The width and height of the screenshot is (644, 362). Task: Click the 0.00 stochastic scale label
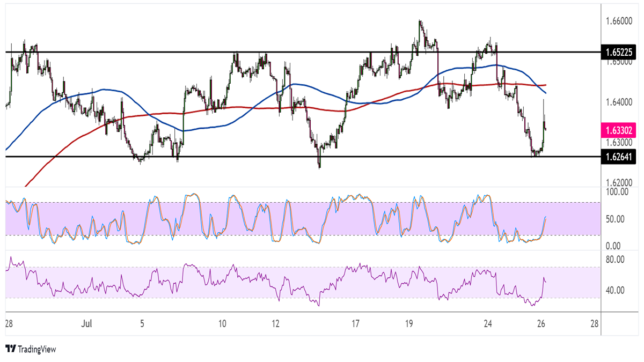(613, 246)
